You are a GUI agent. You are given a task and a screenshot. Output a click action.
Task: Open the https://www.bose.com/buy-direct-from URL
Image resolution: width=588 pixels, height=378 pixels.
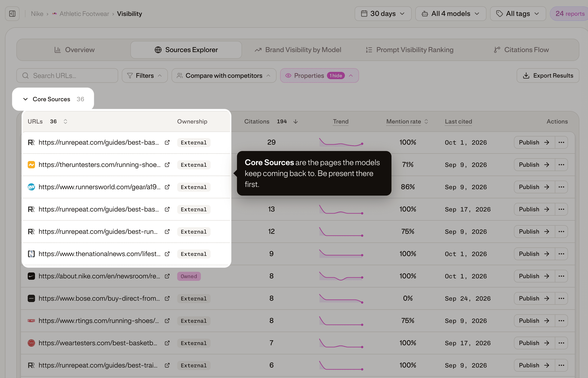click(99, 298)
